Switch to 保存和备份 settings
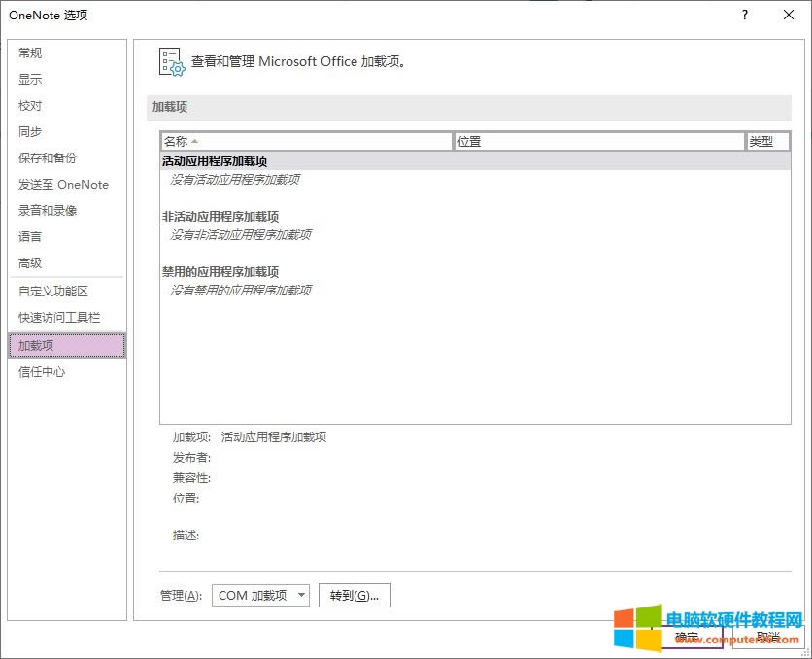Viewport: 812px width, 659px height. point(43,157)
